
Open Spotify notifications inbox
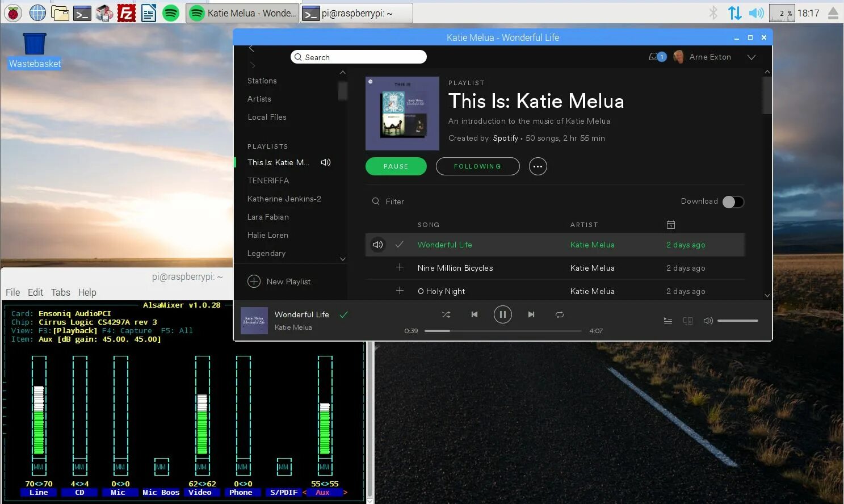(x=657, y=57)
